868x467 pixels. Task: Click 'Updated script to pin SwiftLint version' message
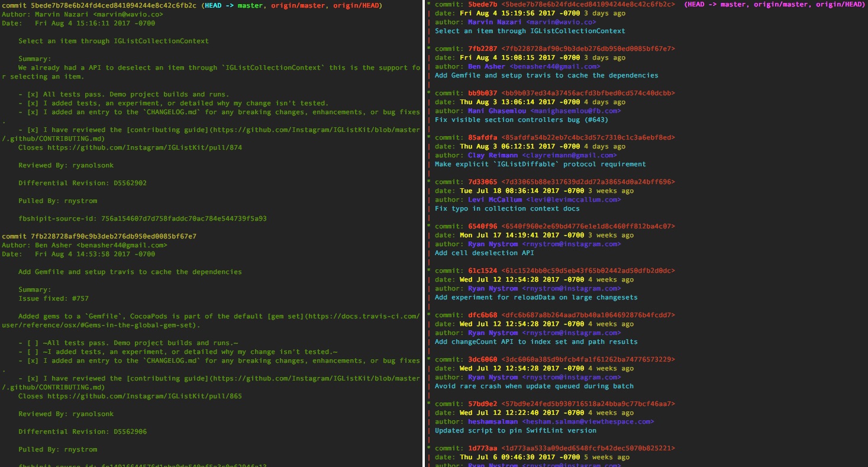tap(515, 430)
